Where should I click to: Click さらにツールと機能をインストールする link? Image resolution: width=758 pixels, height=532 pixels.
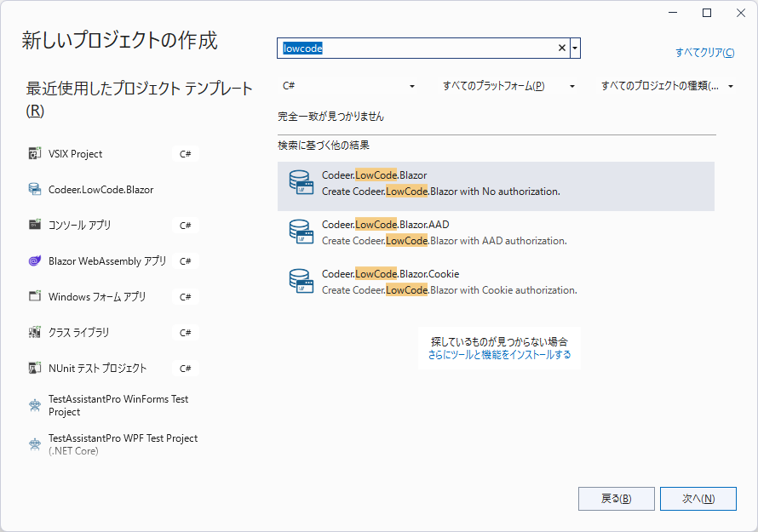pos(499,355)
